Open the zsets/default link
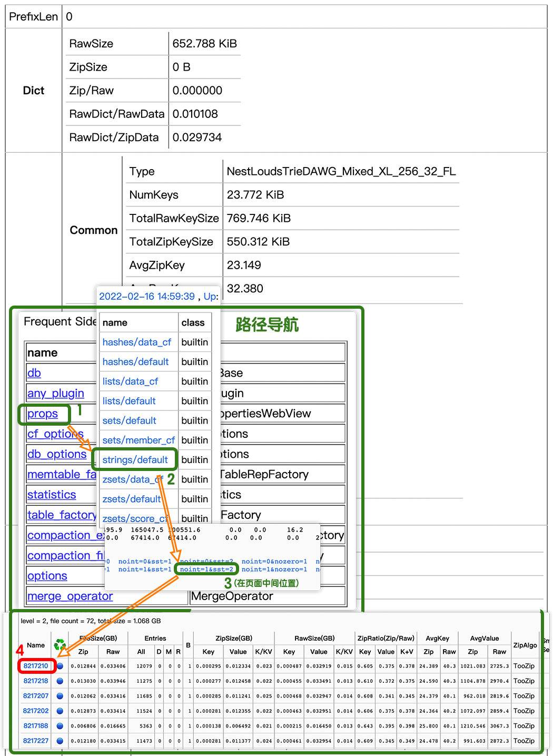The image size is (553, 756). tap(132, 499)
